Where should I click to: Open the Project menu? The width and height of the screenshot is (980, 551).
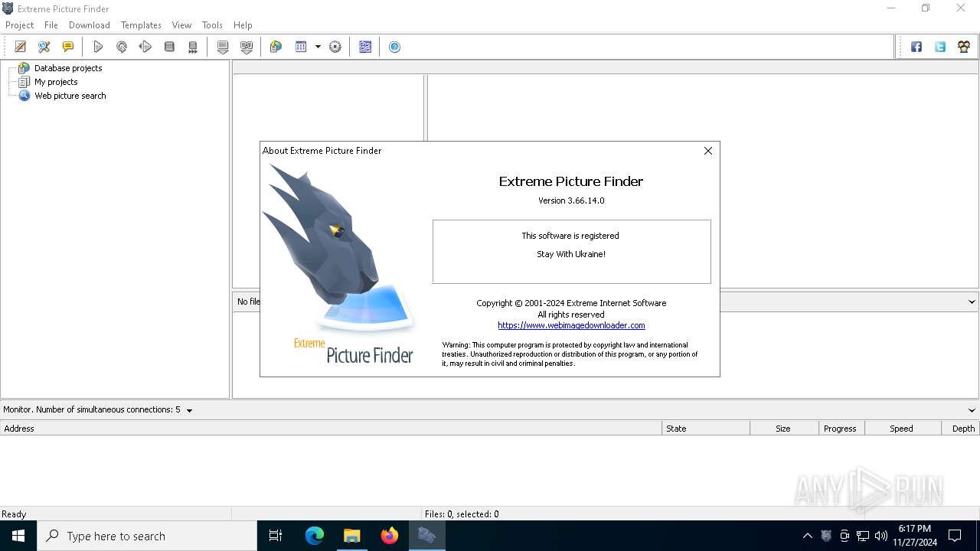pyautogui.click(x=20, y=25)
